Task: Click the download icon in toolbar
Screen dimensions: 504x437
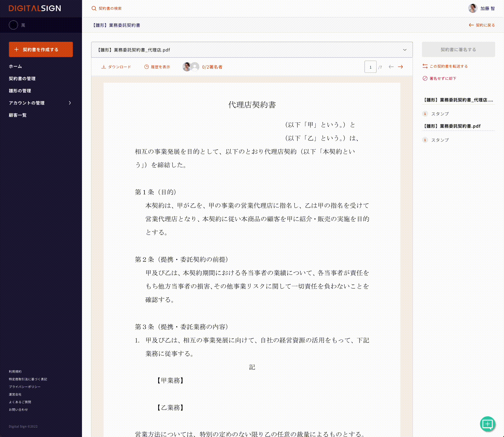Action: coord(104,67)
